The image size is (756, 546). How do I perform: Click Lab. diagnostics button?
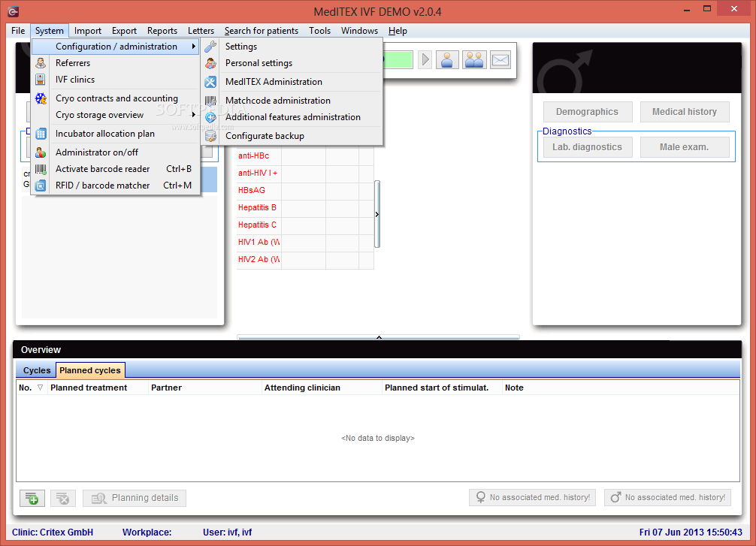[x=587, y=147]
